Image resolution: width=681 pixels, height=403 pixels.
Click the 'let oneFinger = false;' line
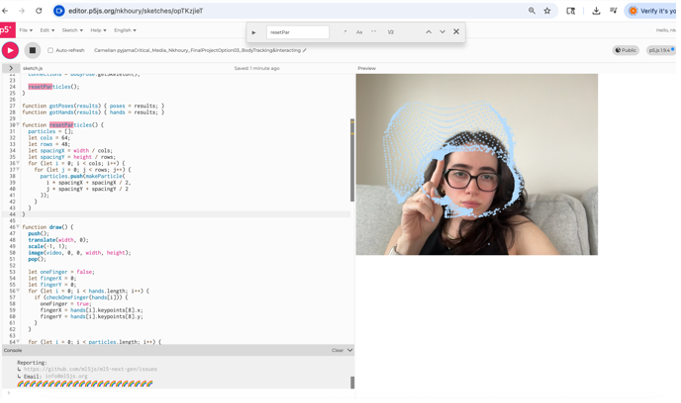(x=61, y=272)
